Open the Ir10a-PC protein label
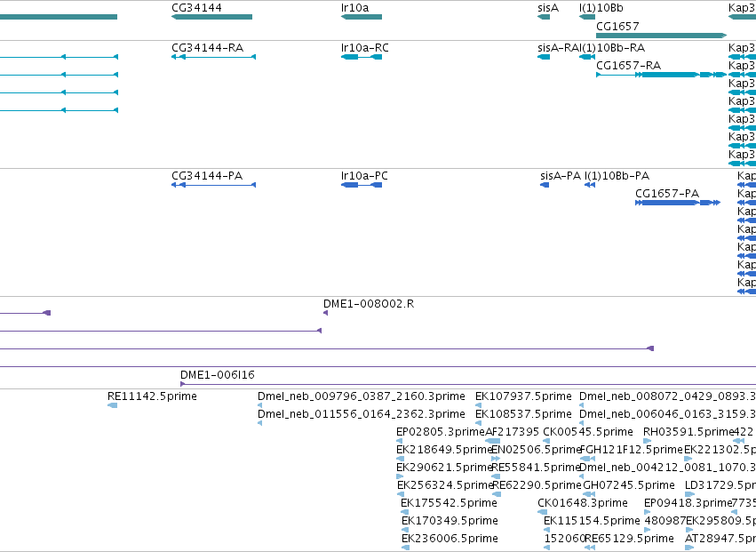Viewport: 756px width, 552px height. pyautogui.click(x=364, y=176)
